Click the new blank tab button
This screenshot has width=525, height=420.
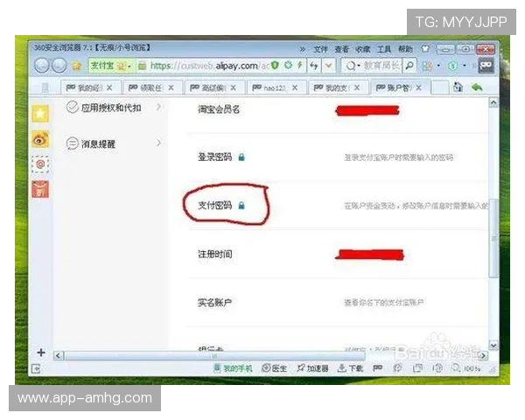pyautogui.click(x=439, y=87)
